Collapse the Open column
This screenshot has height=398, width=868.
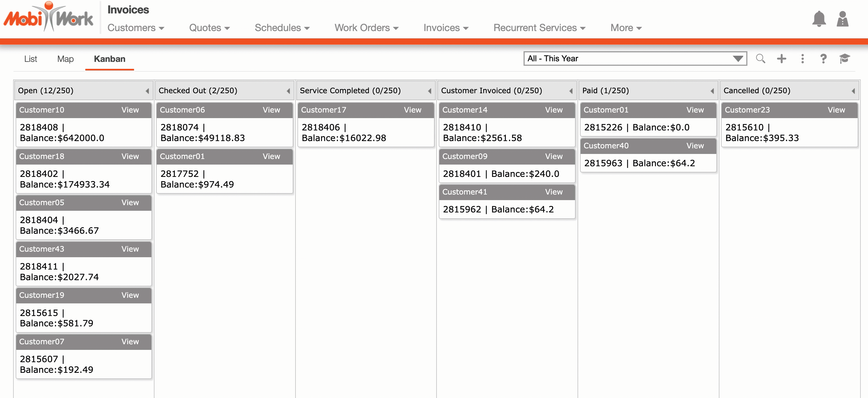[147, 91]
